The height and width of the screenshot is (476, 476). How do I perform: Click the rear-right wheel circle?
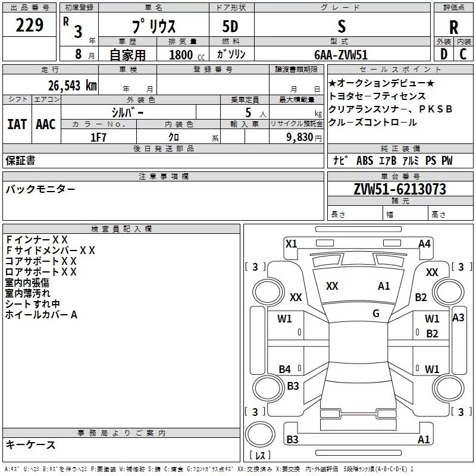tap(448, 388)
